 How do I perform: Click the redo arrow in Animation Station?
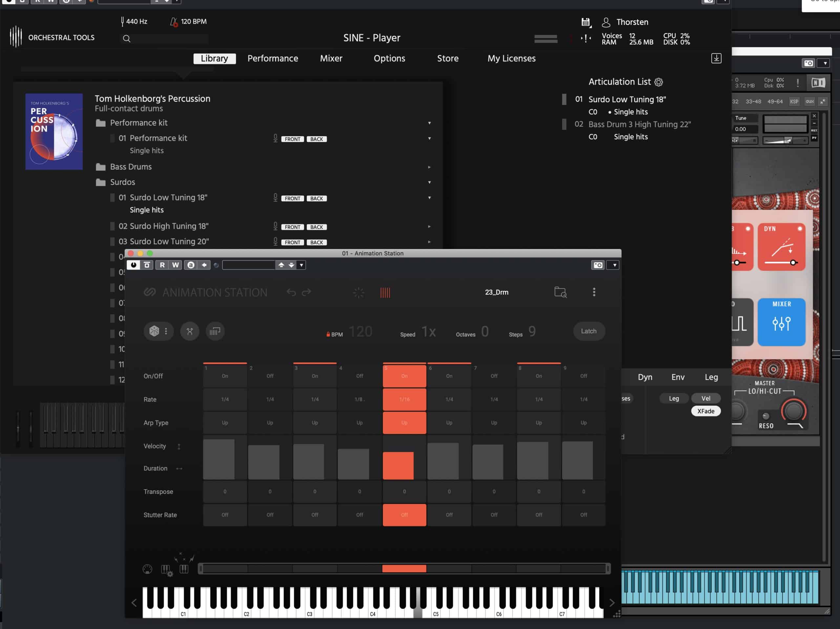point(306,292)
